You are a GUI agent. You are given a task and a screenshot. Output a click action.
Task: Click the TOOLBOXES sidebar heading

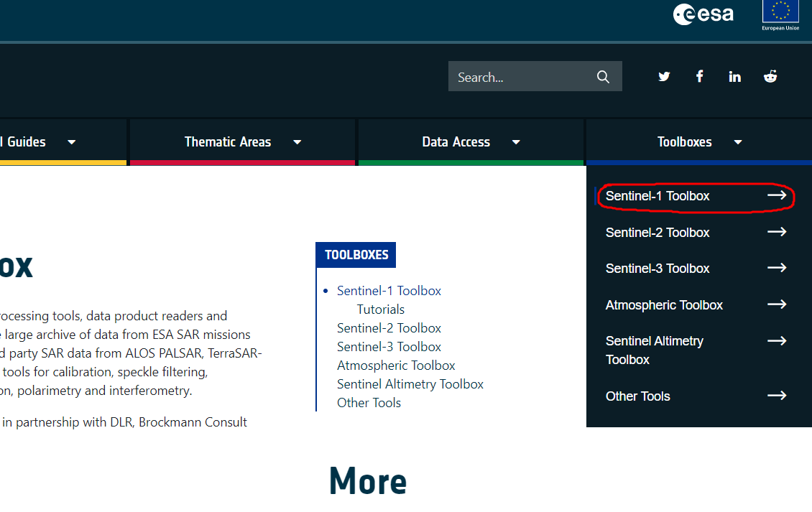(x=356, y=255)
